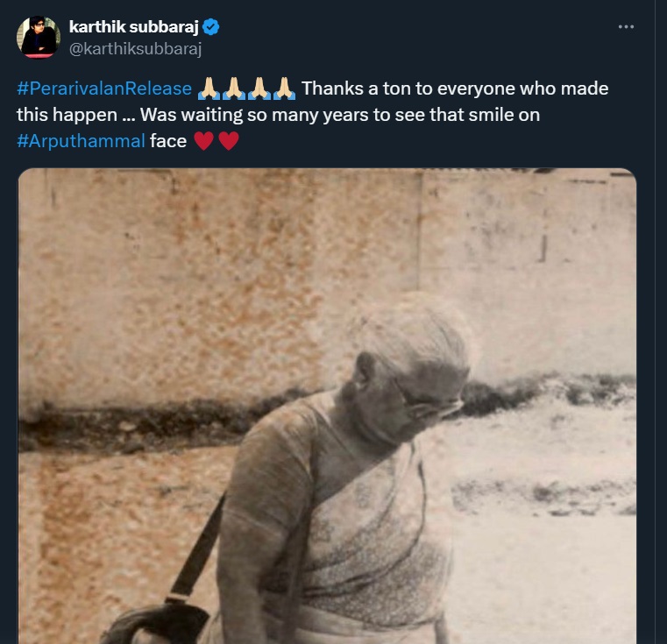Click the blue verified badge beside the name
Image resolution: width=667 pixels, height=644 pixels.
tap(211, 27)
